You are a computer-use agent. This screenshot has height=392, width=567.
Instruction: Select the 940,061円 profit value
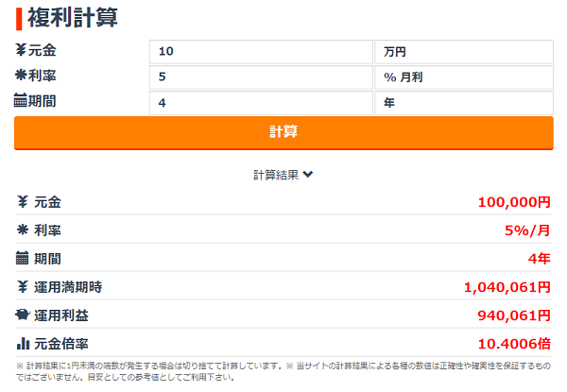point(514,315)
